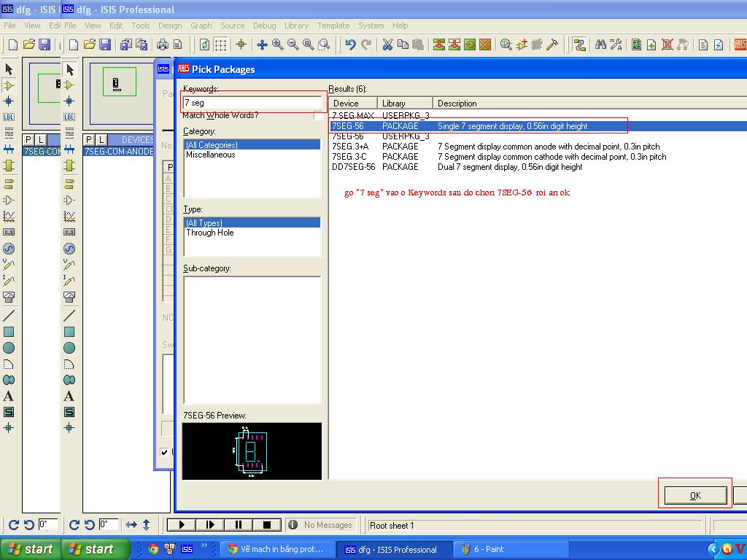Select (All Categories) in the Category list
The image size is (747, 560).
click(252, 145)
